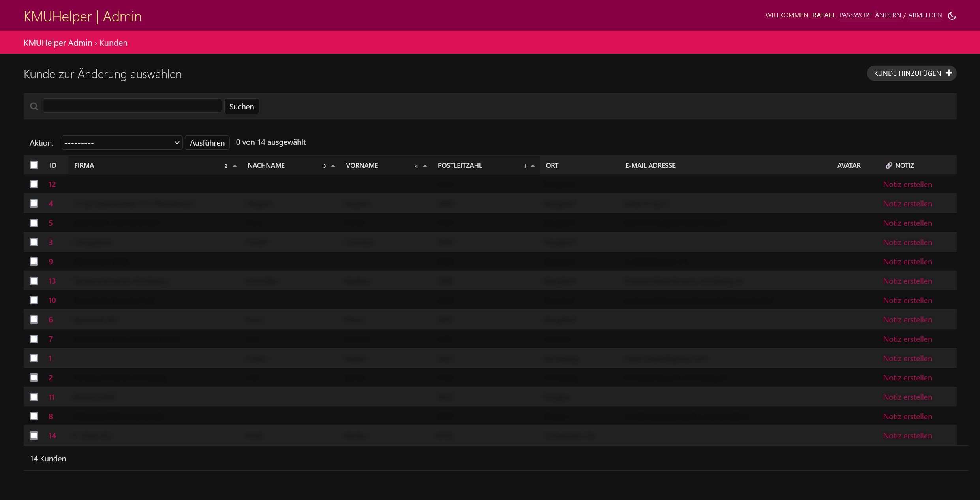The height and width of the screenshot is (500, 980).
Task: Click the Ausführen button
Action: coord(207,143)
